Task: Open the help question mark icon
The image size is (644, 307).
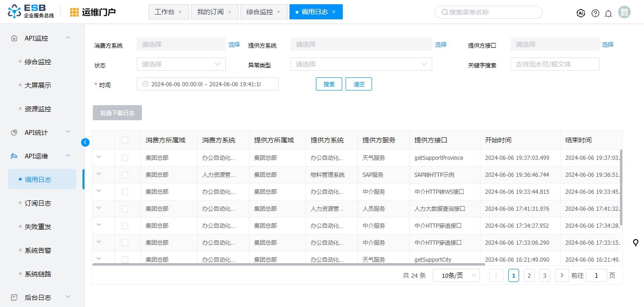Action: coord(595,13)
